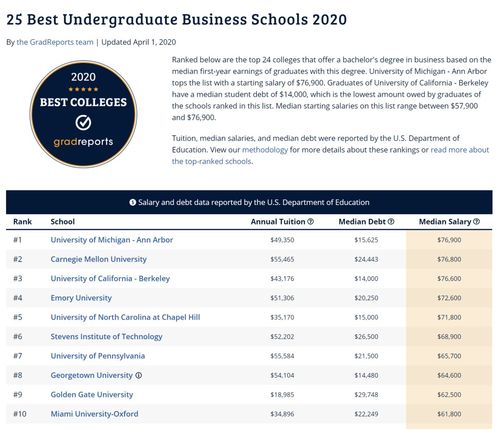Click the $55,465 annual tuition cell

(x=282, y=259)
